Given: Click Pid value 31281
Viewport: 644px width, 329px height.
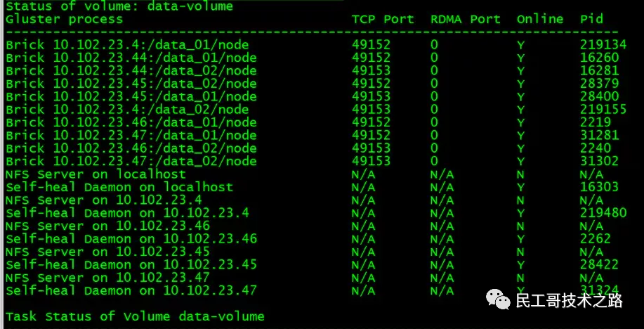Looking at the screenshot, I should (599, 135).
